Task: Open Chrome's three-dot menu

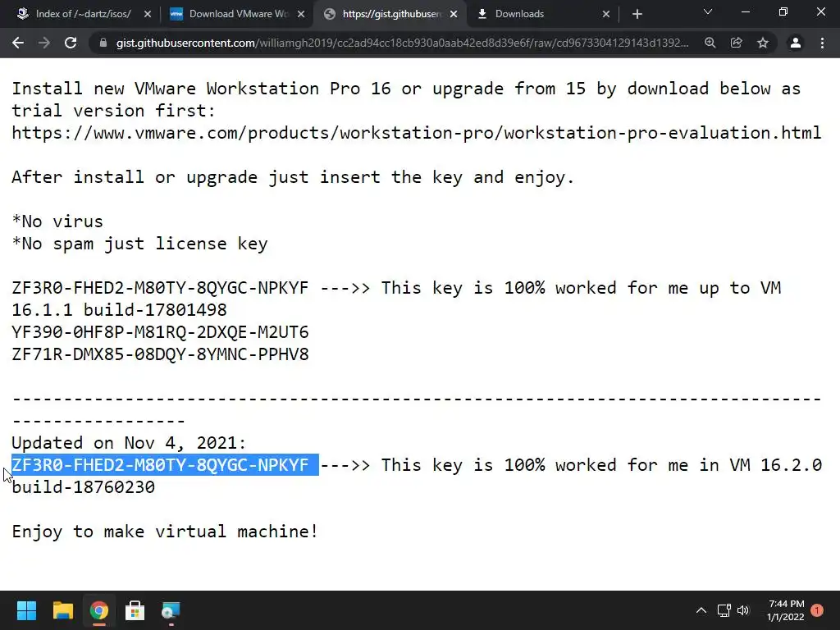Action: (822, 43)
